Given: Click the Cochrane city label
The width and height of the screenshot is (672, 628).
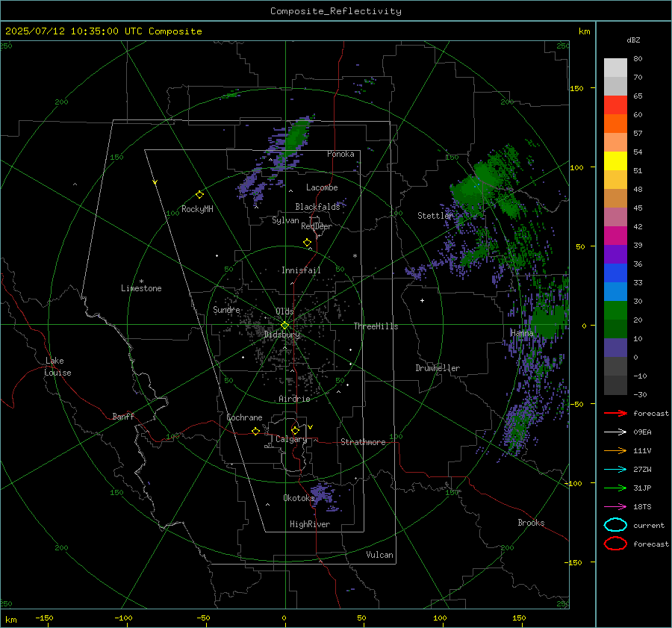Looking at the screenshot, I should 244,417.
